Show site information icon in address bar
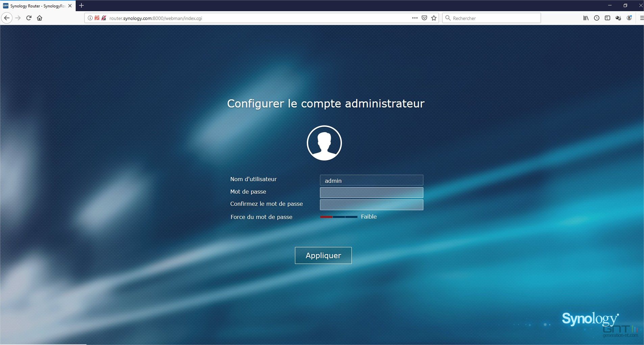The height and width of the screenshot is (345, 644). point(90,18)
